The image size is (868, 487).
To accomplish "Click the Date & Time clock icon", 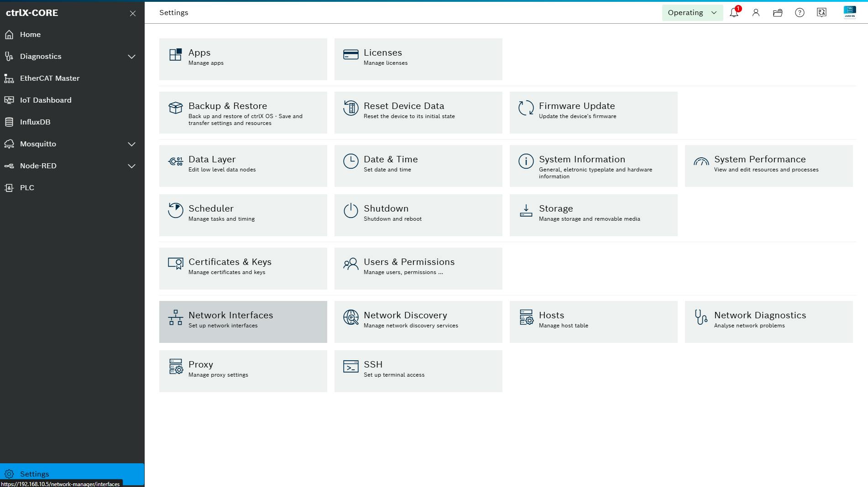I will (x=351, y=161).
